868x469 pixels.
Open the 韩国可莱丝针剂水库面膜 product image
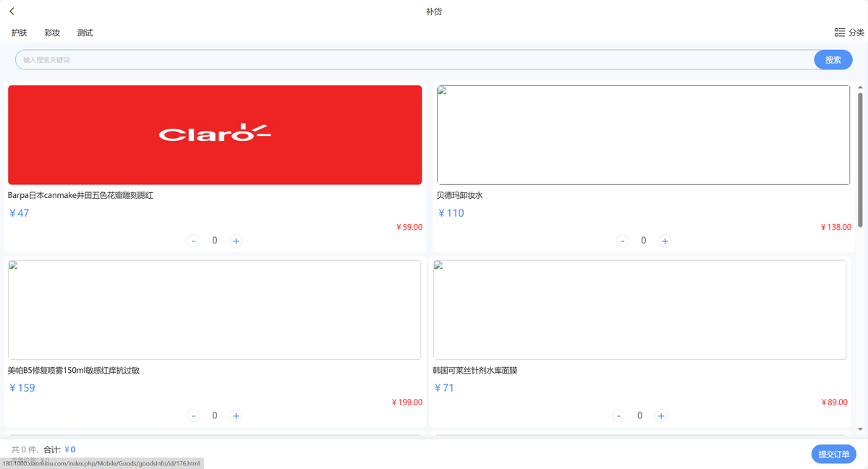[639, 310]
